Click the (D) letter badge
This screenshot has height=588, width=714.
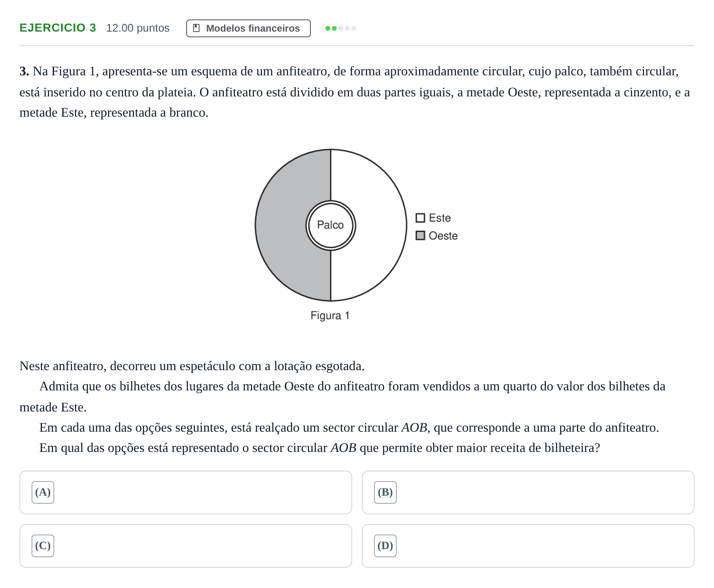point(385,545)
